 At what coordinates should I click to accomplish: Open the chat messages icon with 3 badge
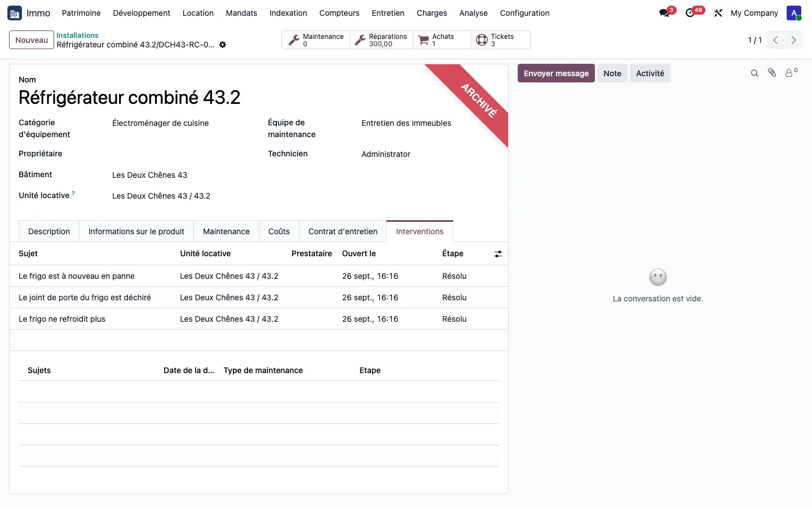click(665, 12)
